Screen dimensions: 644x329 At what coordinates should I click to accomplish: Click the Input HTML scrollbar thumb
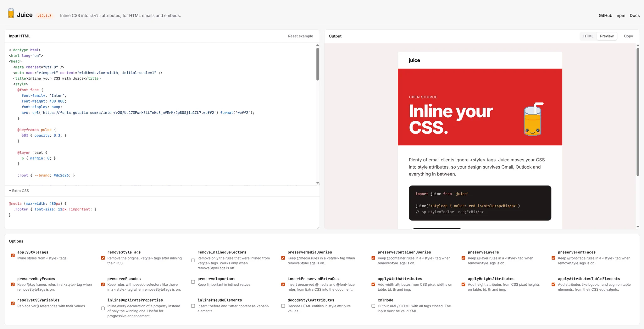pos(318,64)
